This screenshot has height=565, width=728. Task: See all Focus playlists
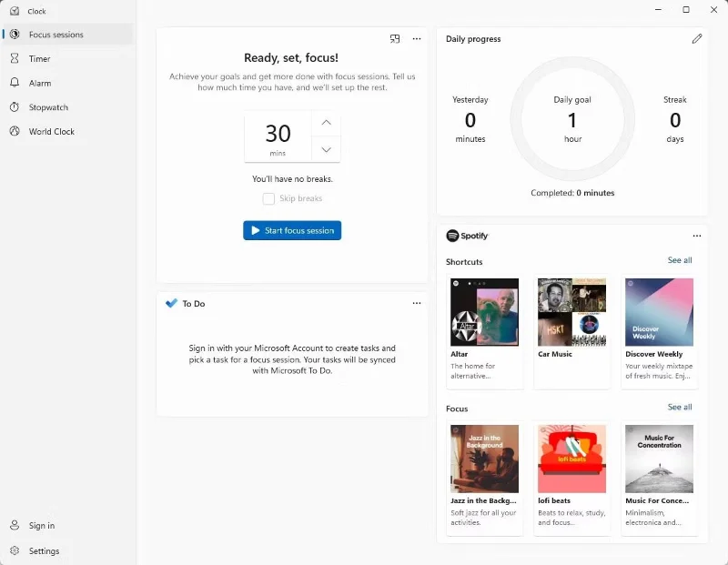tap(679, 408)
